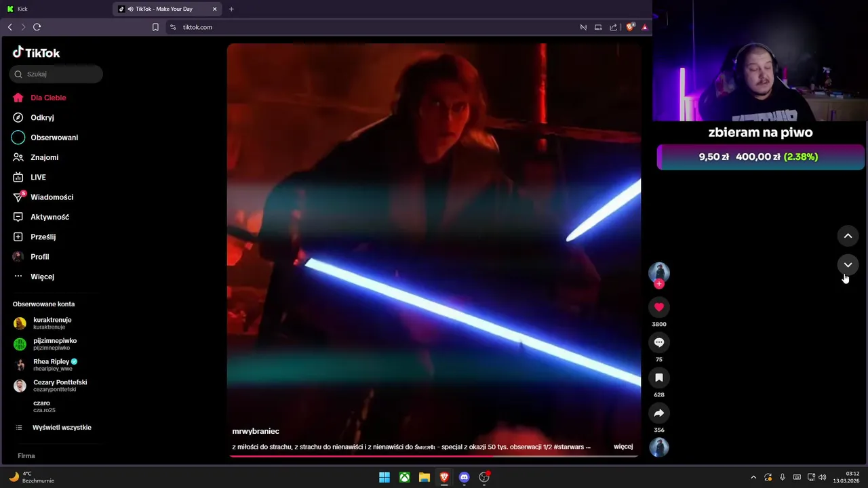This screenshot has height=488, width=868.
Task: Click the zbieram na piwo goal bar
Action: click(x=760, y=157)
